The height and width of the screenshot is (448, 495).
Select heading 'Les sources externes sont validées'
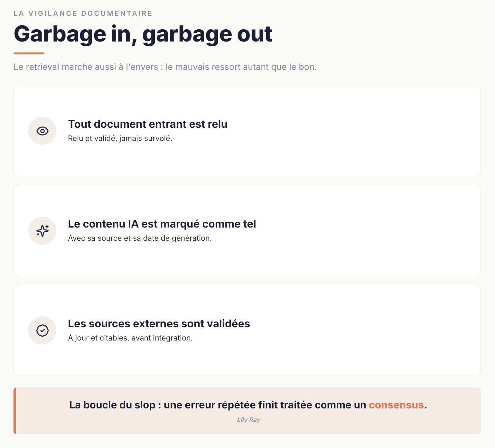[x=159, y=324]
